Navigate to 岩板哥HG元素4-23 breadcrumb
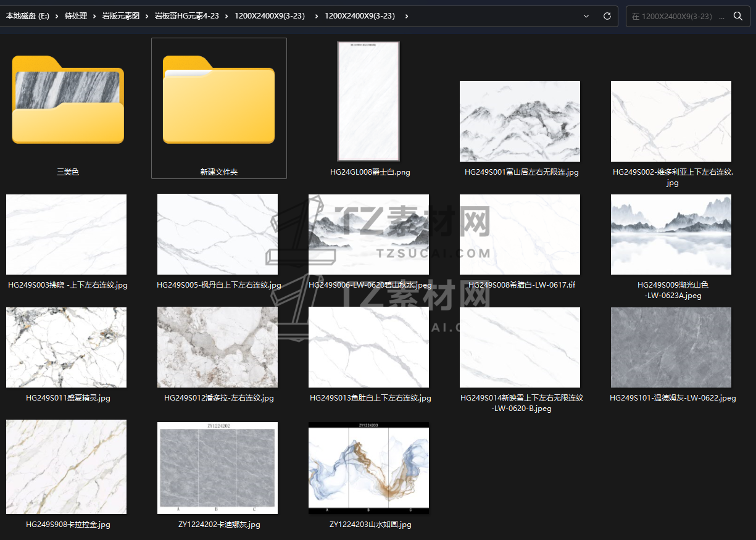The width and height of the screenshot is (756, 540). click(187, 16)
